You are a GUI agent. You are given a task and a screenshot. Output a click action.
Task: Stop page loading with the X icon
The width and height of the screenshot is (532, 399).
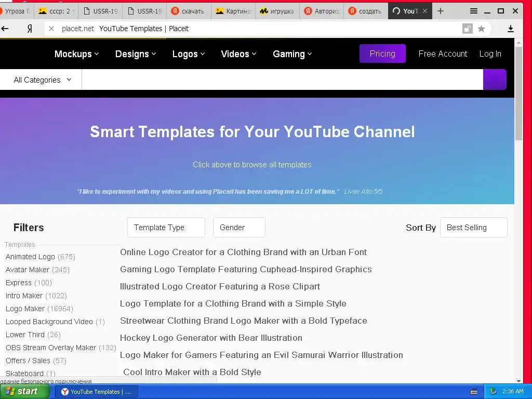(51, 29)
